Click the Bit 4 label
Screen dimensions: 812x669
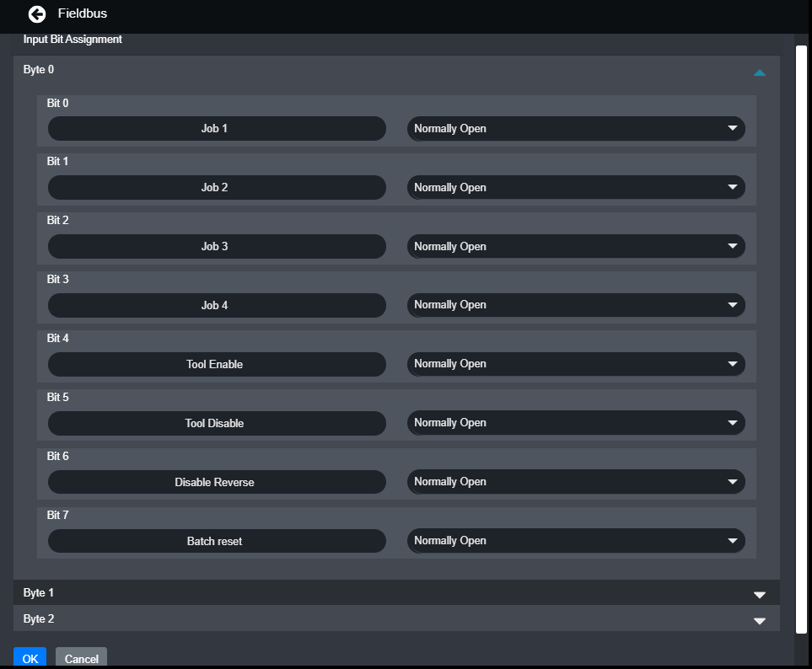(x=57, y=338)
